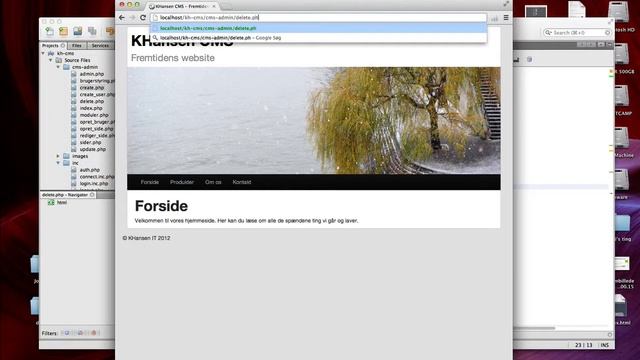
Task: Open the Kontakt navigation link
Action: tap(242, 182)
